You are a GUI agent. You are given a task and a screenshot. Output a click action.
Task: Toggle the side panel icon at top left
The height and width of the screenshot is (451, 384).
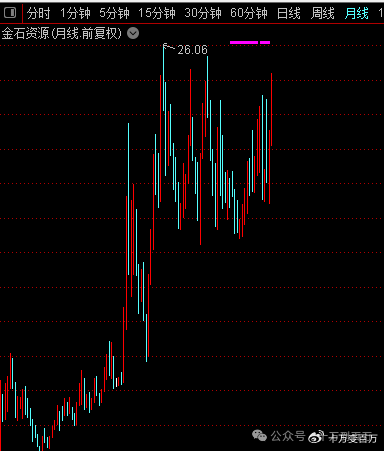(10, 13)
